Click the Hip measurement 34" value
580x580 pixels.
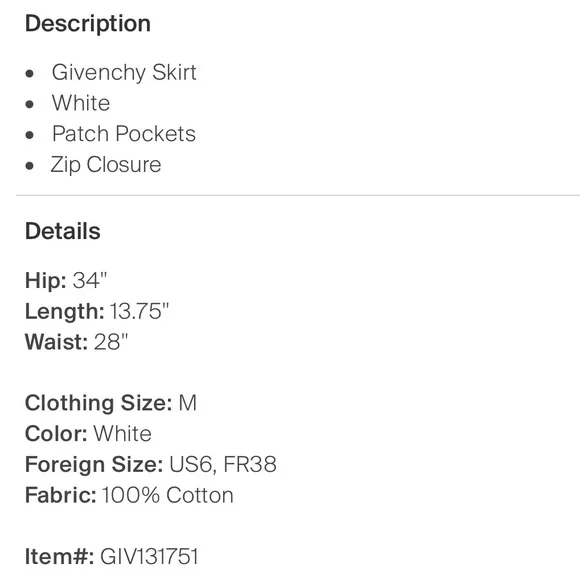click(x=90, y=280)
